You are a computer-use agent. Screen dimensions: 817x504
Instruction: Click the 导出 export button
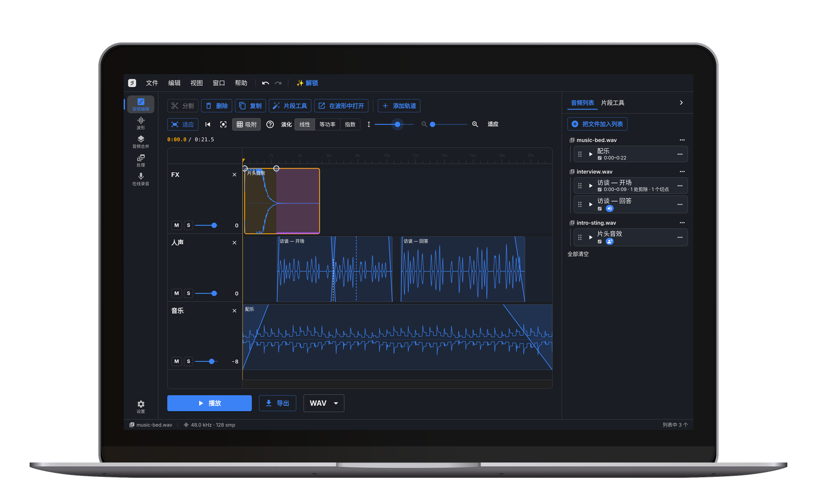(277, 403)
